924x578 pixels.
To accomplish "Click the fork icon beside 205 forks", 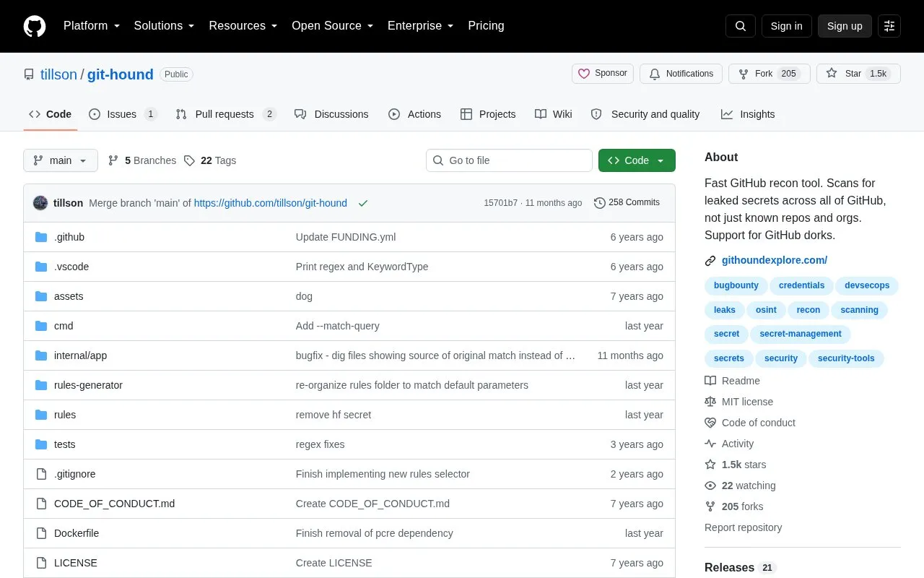I will coord(710,506).
